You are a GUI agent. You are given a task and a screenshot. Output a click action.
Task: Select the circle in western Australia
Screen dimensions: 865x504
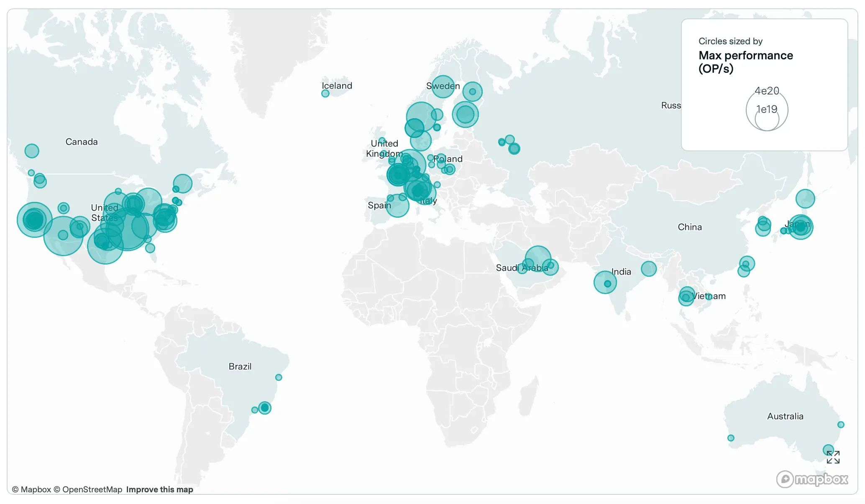coord(731,438)
